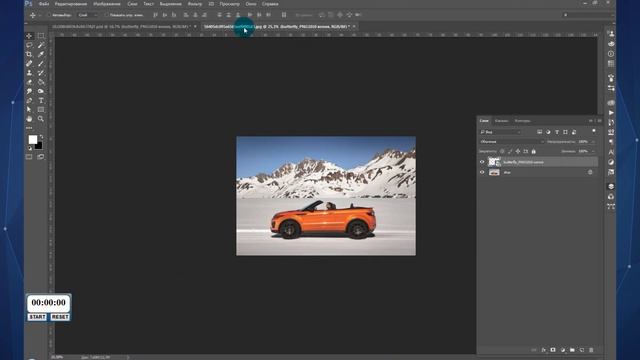Hide the Фон layer
The height and width of the screenshot is (360, 640).
point(482,172)
